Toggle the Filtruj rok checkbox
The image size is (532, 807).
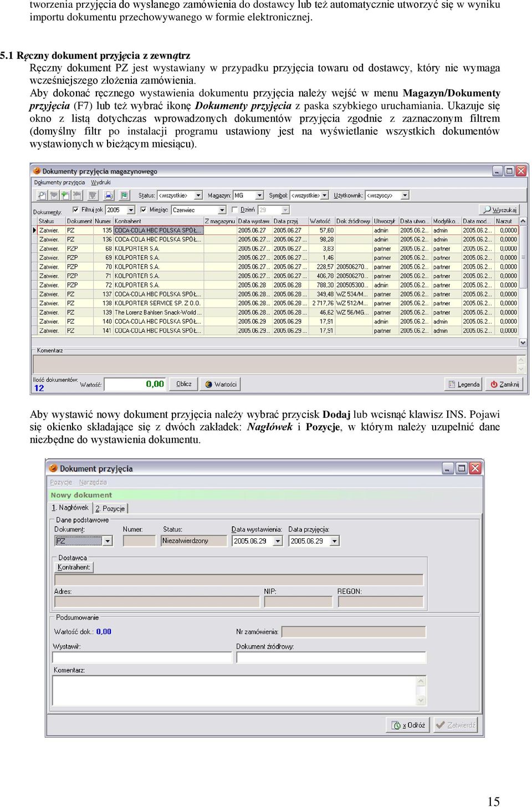[76, 210]
